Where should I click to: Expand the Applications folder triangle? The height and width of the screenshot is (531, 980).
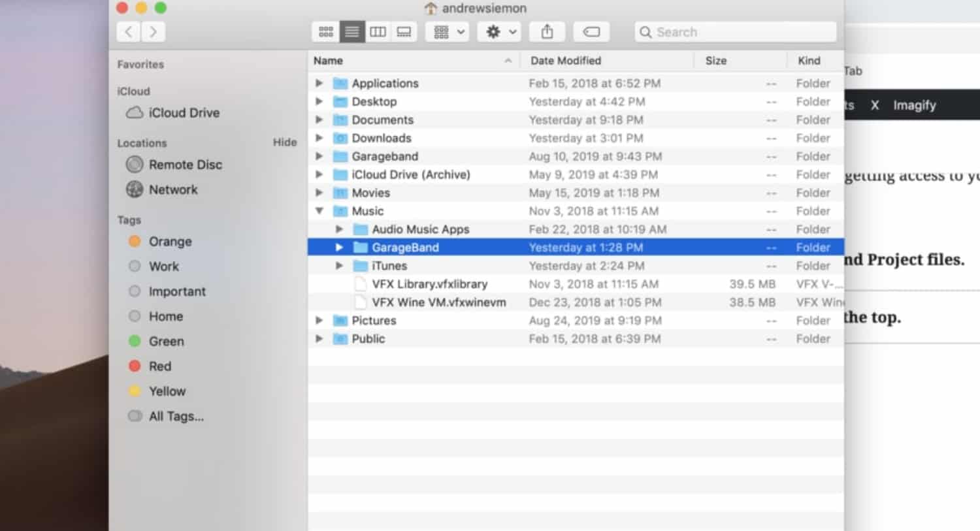click(x=319, y=83)
